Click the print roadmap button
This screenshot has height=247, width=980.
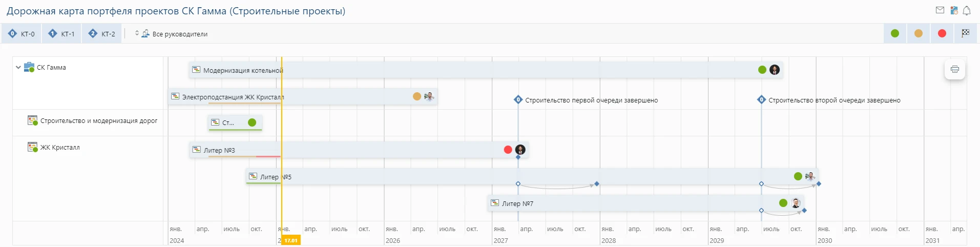tap(955, 69)
